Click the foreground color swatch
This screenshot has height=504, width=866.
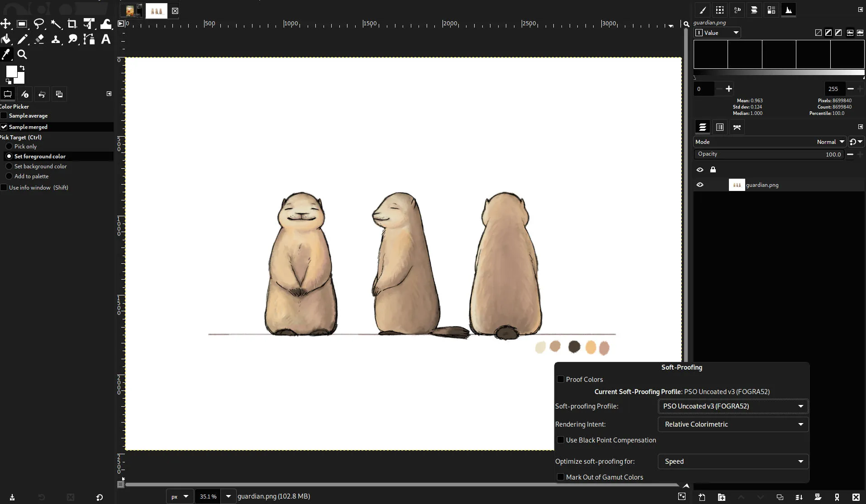click(x=13, y=71)
